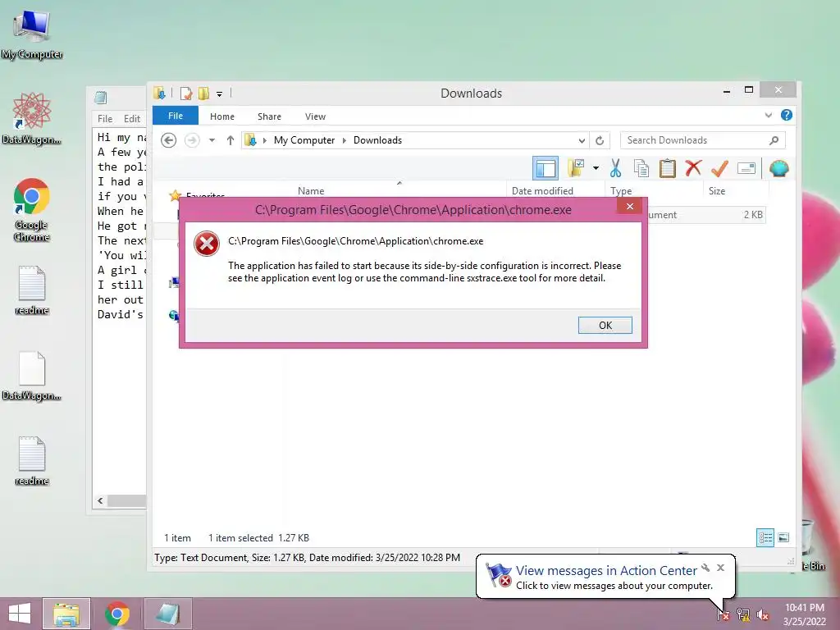The image size is (840, 630).
Task: Minimize the Downloads window
Action: point(727,91)
